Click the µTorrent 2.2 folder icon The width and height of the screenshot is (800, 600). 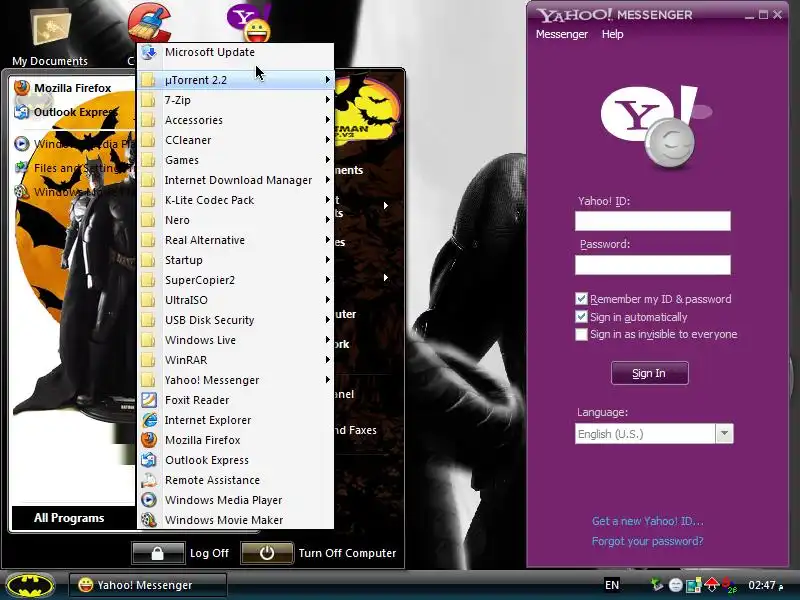[148, 80]
